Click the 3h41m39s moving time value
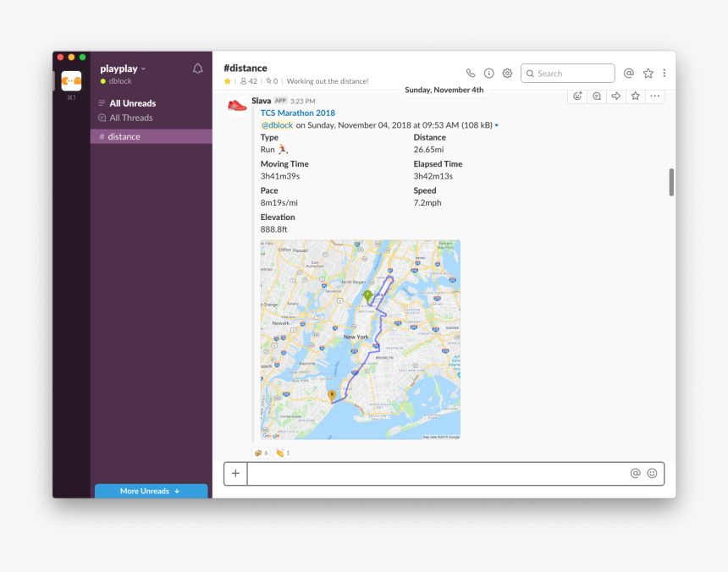This screenshot has height=572, width=728. [280, 176]
